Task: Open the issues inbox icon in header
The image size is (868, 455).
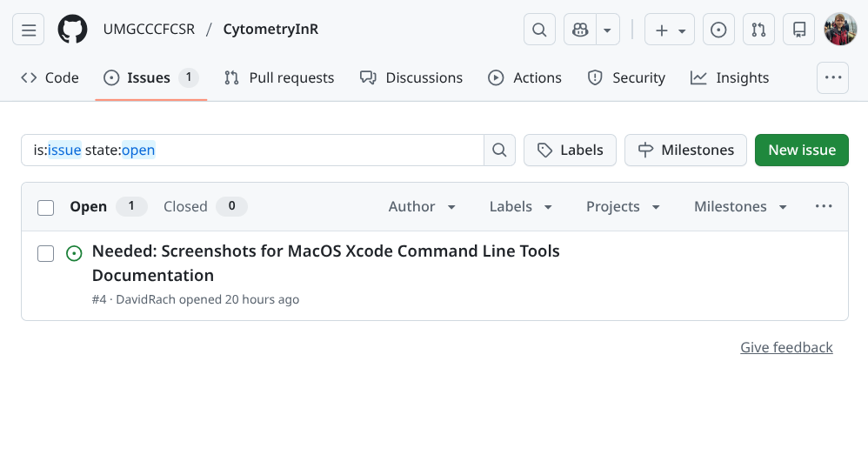Action: 718,30
